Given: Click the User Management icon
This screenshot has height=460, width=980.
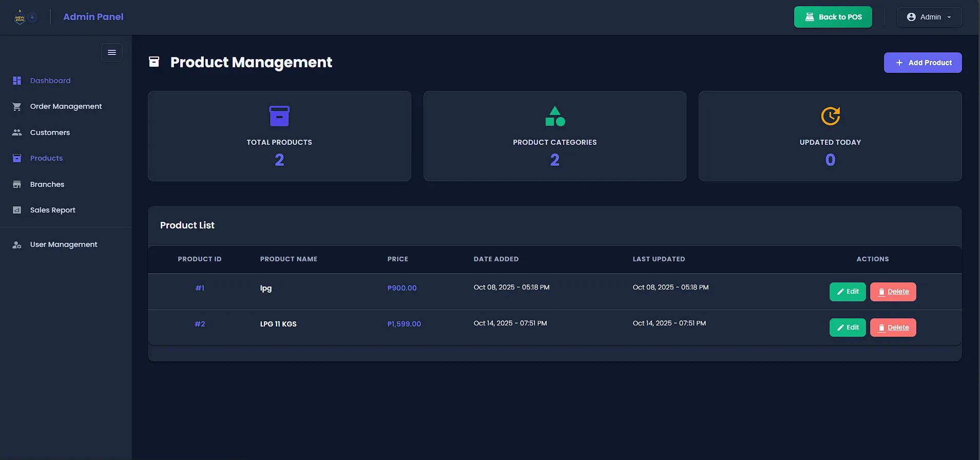Looking at the screenshot, I should pos(17,245).
